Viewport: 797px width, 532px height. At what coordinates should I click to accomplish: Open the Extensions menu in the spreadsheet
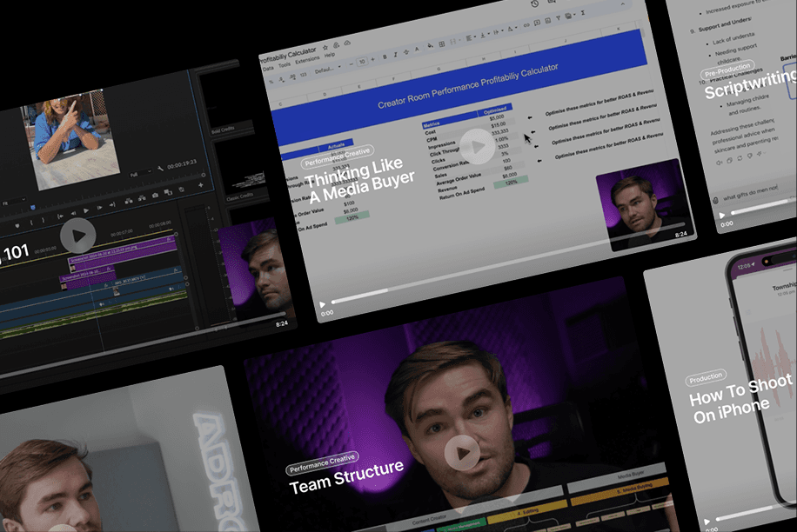(x=307, y=60)
